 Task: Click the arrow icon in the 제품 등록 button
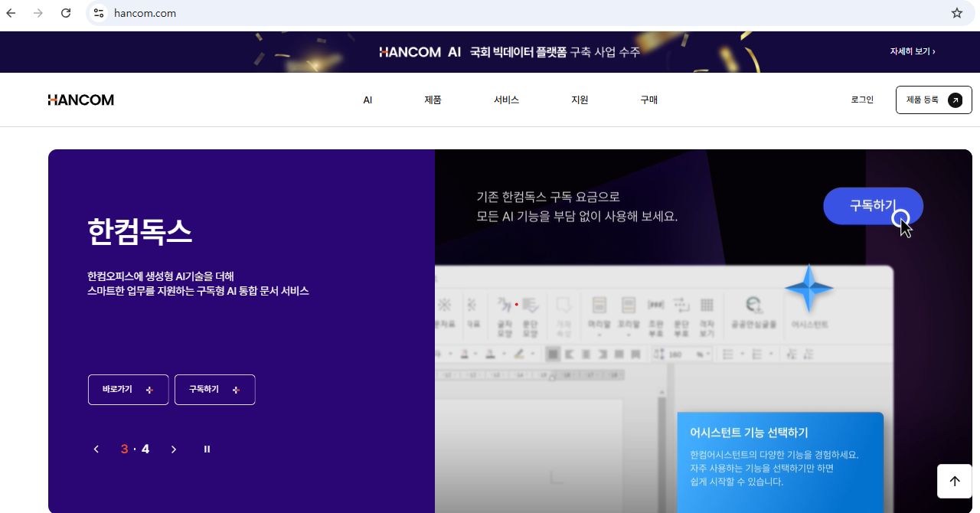(x=955, y=100)
